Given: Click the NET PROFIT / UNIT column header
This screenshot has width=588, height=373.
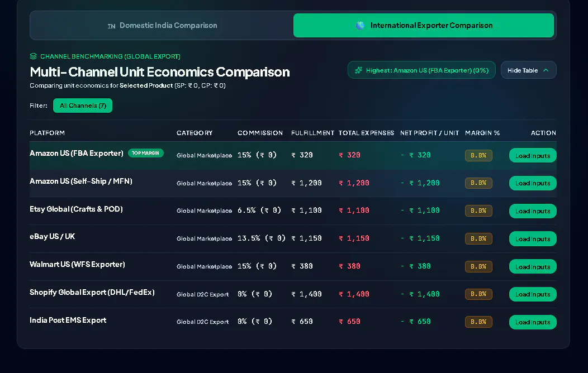Looking at the screenshot, I should 429,133.
